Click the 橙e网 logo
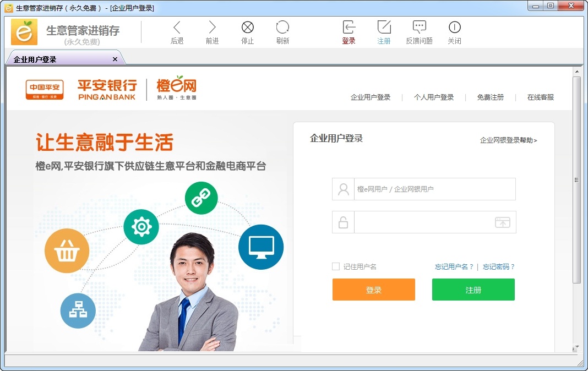The width and height of the screenshot is (588, 371). click(x=177, y=88)
